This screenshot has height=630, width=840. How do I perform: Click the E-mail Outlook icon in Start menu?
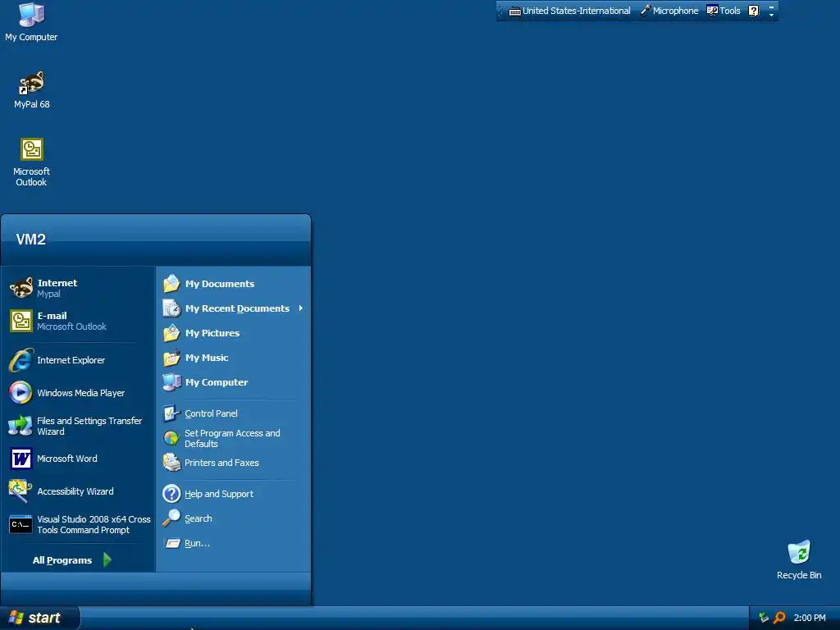pos(21,321)
